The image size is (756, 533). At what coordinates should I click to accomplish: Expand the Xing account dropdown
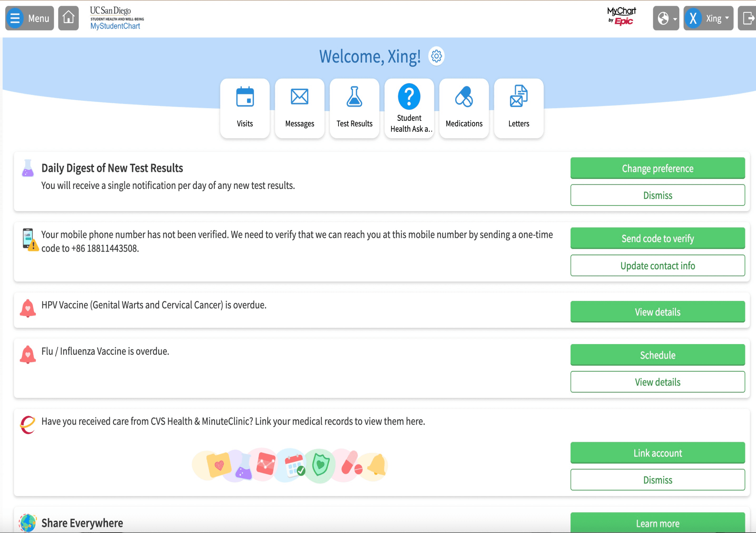(708, 18)
